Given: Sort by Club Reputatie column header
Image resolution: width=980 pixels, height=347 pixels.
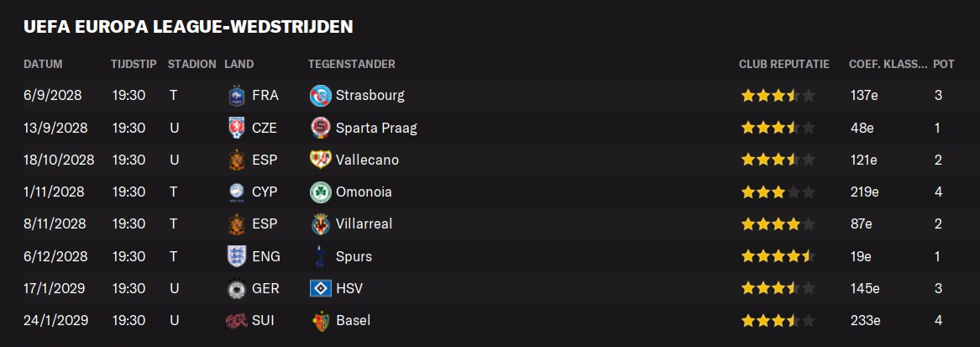Looking at the screenshot, I should [783, 65].
